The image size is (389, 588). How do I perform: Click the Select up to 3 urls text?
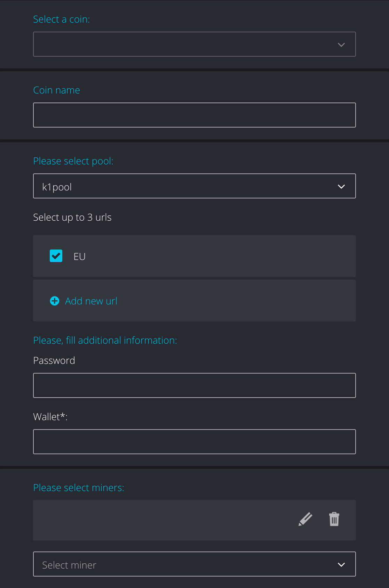[x=72, y=217]
